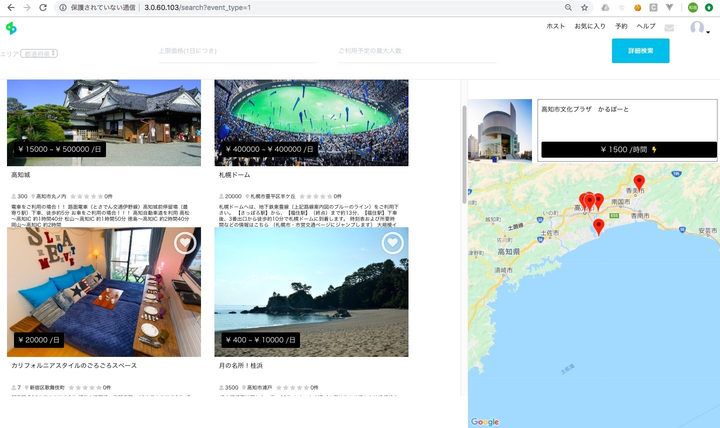The image size is (720, 428).
Task: Click the Google logo on the map
Action: click(484, 422)
